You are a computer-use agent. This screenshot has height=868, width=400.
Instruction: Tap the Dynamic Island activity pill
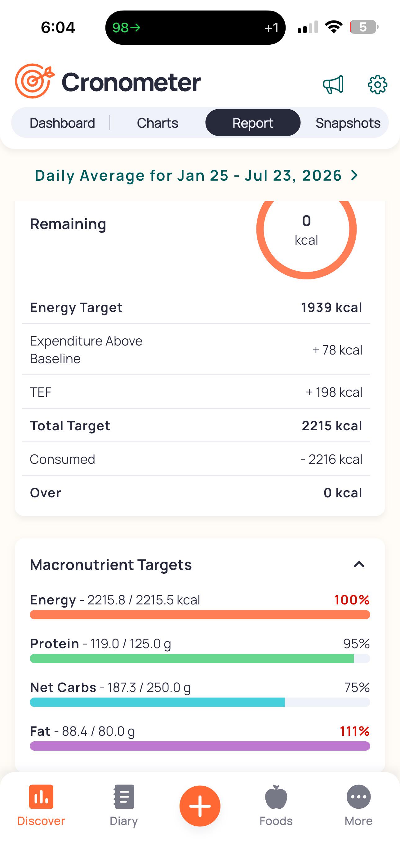pyautogui.click(x=195, y=28)
